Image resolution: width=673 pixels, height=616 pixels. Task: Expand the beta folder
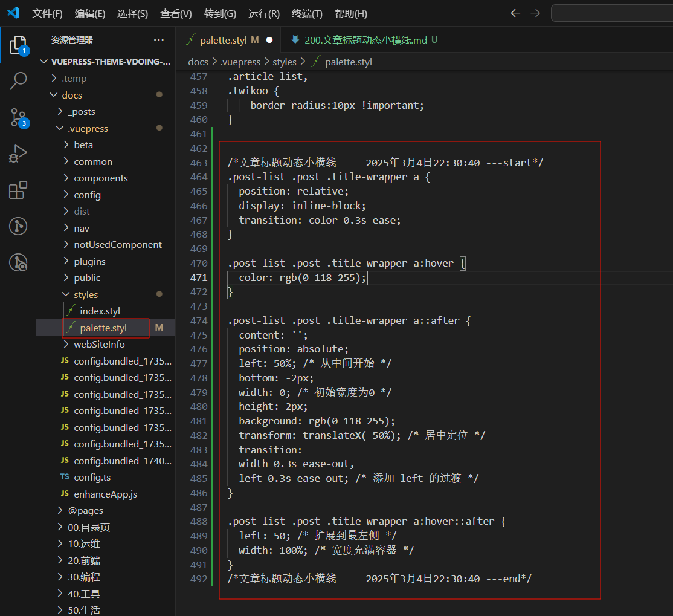tap(106, 144)
